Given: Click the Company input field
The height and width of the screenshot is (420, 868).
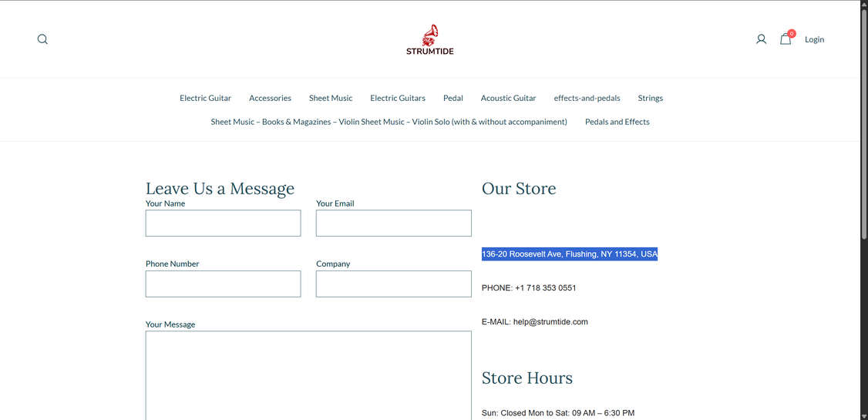Looking at the screenshot, I should (x=394, y=284).
